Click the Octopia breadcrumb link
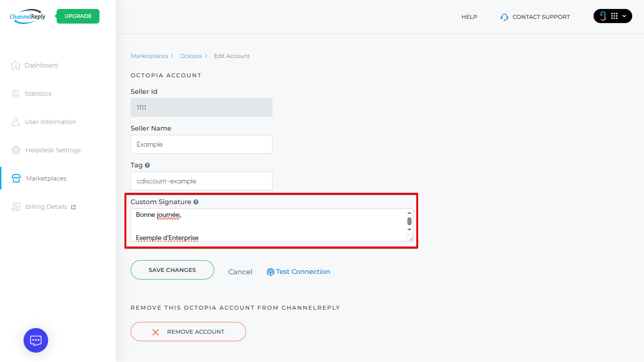 190,56
